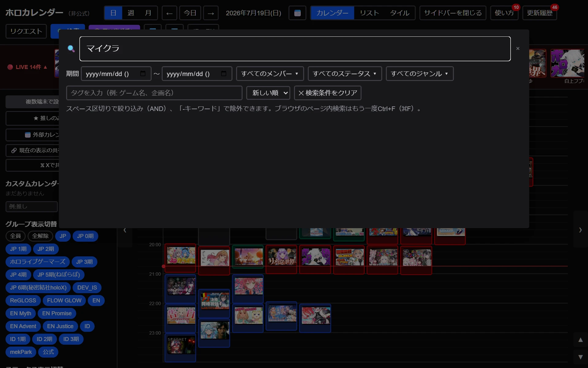The width and height of the screenshot is (588, 368).
Task: Collapse the LIVE 14件 section
Action: pos(27,67)
